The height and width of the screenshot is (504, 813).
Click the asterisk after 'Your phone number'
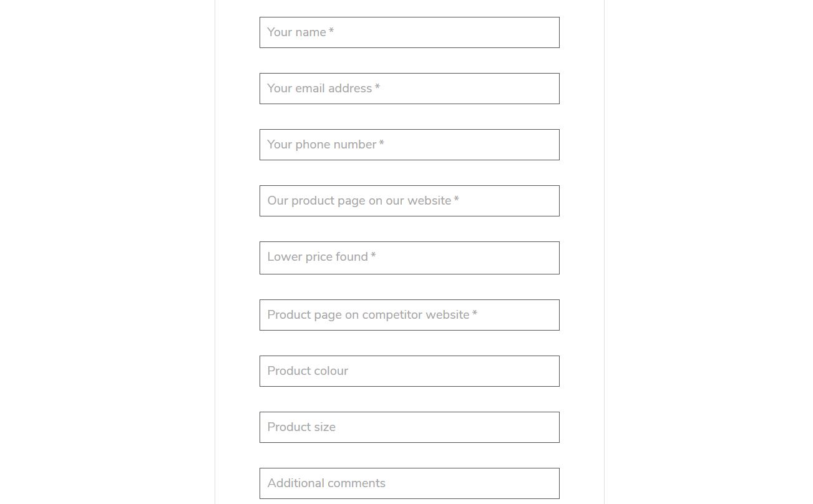[x=382, y=143]
